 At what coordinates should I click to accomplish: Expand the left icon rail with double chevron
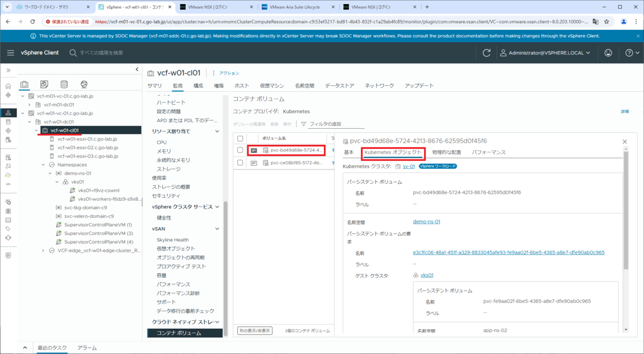(x=8, y=70)
